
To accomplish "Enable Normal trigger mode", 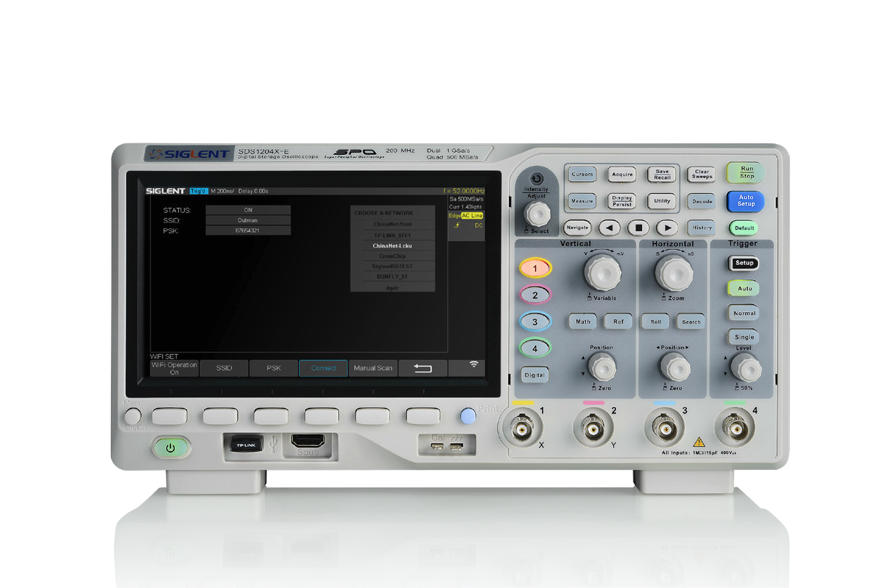I will click(x=744, y=314).
